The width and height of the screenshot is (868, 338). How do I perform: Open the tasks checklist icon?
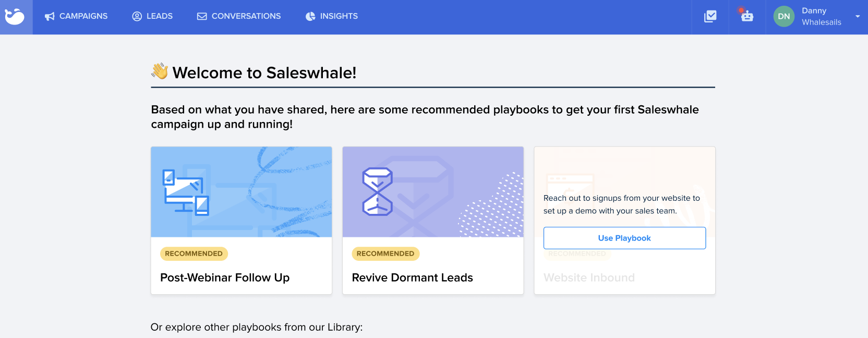pos(710,17)
